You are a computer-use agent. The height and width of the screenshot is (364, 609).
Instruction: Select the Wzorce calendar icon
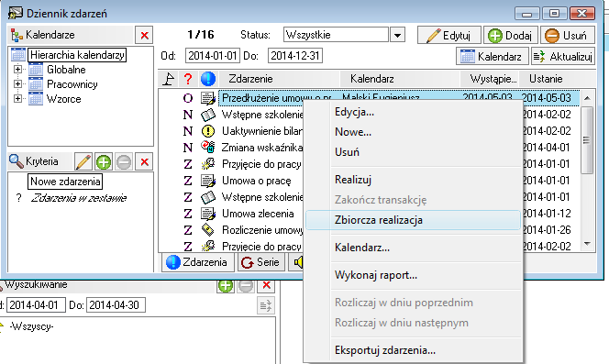[36, 99]
